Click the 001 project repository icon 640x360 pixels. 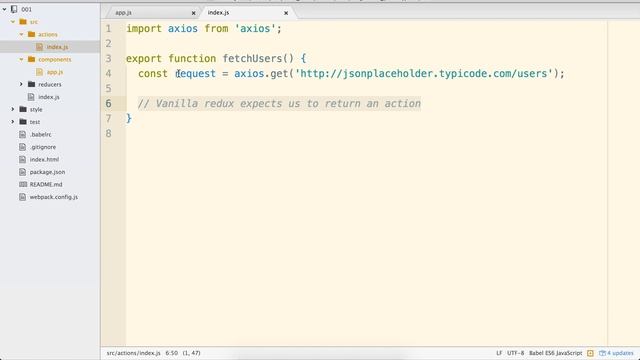pos(14,9)
